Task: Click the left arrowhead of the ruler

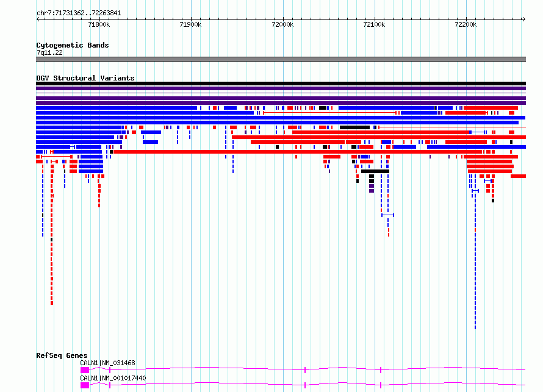Action: click(38, 20)
